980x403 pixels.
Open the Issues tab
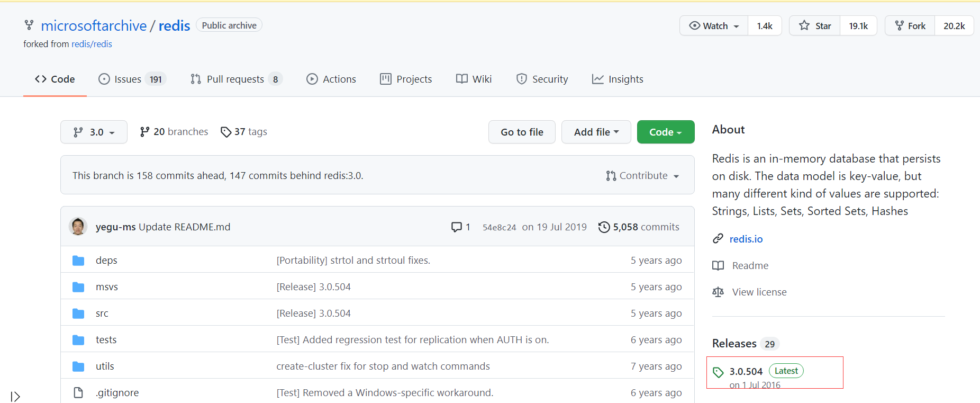[132, 79]
